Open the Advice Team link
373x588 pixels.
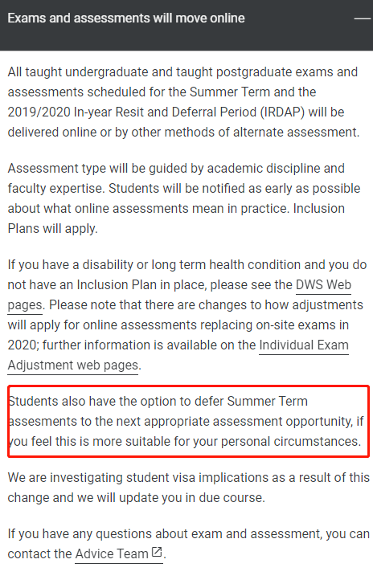tap(112, 554)
